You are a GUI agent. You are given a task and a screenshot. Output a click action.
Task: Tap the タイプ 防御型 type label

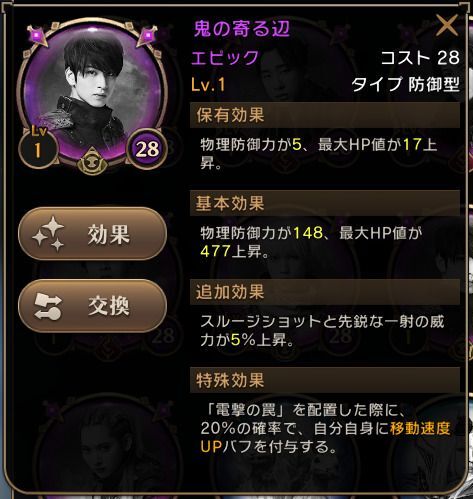pos(406,84)
